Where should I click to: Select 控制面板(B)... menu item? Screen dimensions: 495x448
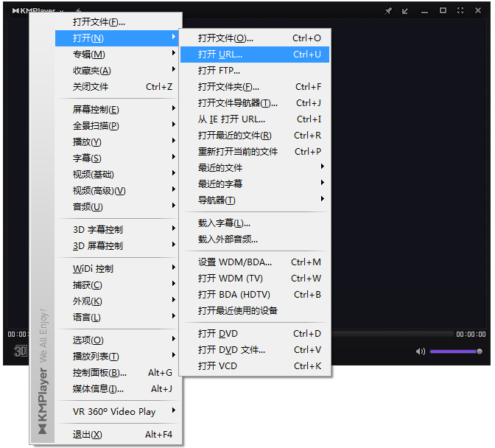pyautogui.click(x=117, y=373)
